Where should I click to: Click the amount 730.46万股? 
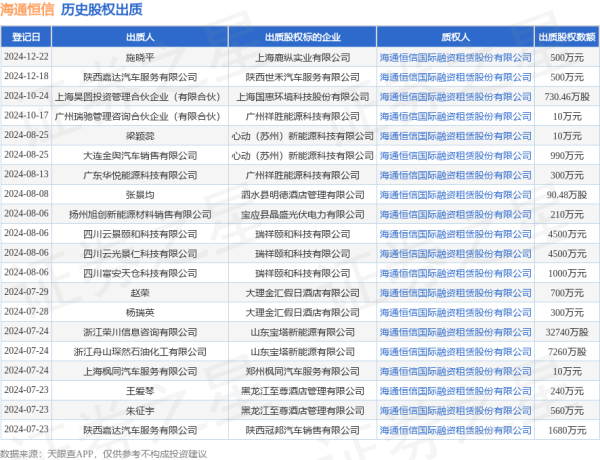pos(567,97)
